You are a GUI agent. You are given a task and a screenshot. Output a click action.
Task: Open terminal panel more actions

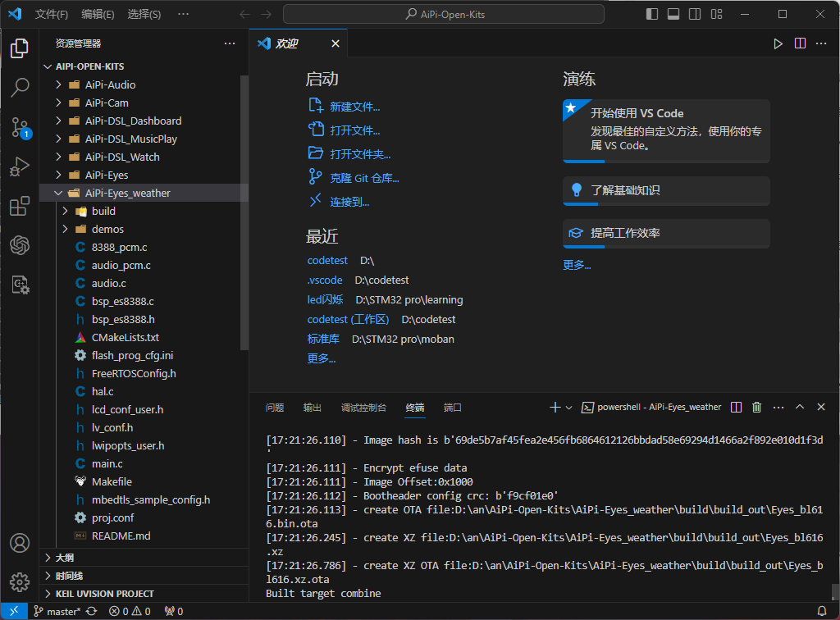pyautogui.click(x=778, y=408)
